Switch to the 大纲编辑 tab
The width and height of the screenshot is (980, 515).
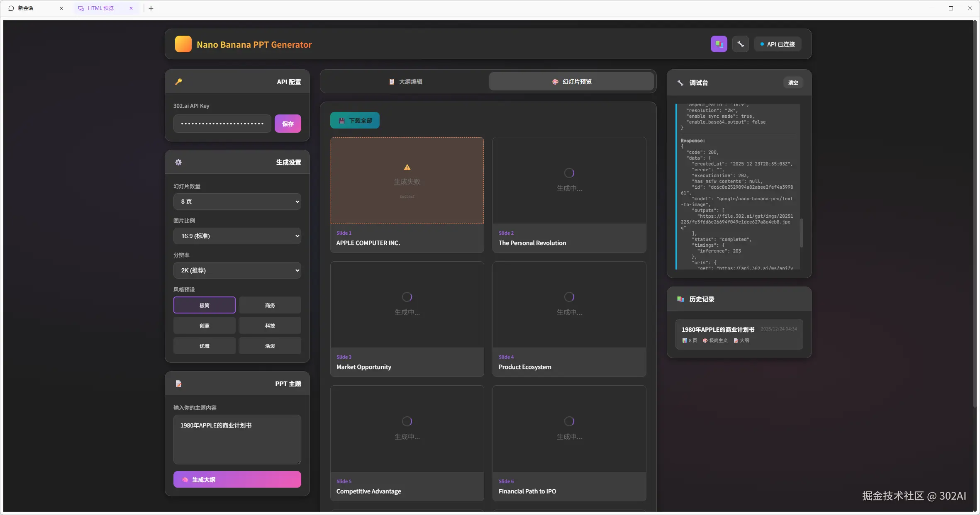pos(405,82)
